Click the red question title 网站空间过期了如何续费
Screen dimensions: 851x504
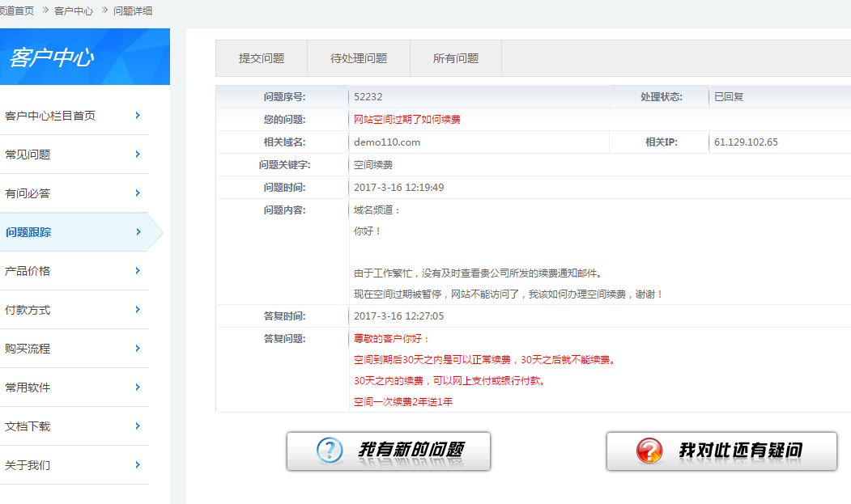click(x=407, y=120)
